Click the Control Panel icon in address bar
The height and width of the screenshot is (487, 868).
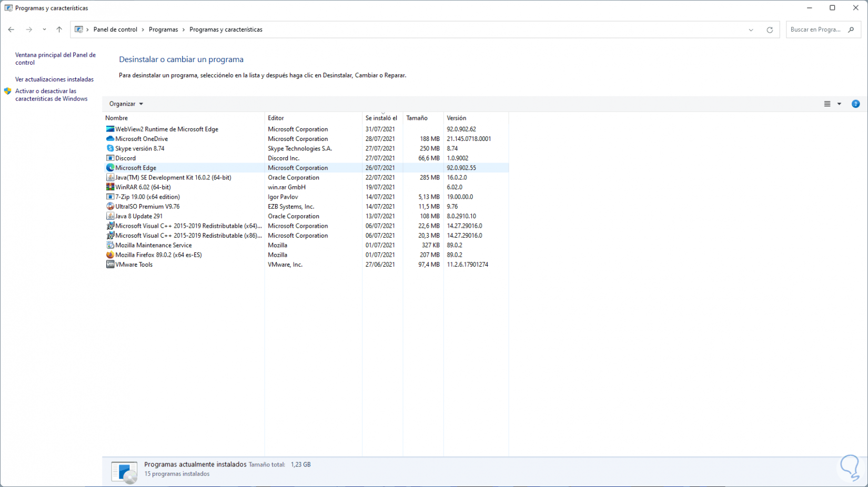[79, 29]
